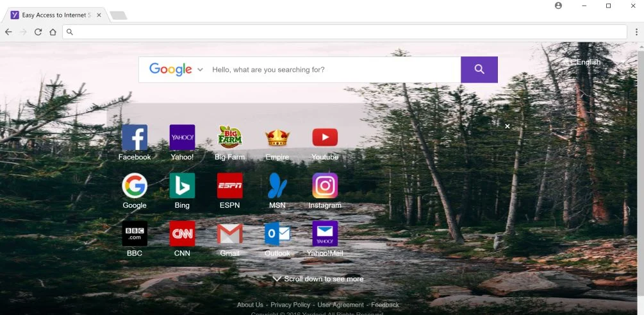Click the browser address bar

[345, 32]
